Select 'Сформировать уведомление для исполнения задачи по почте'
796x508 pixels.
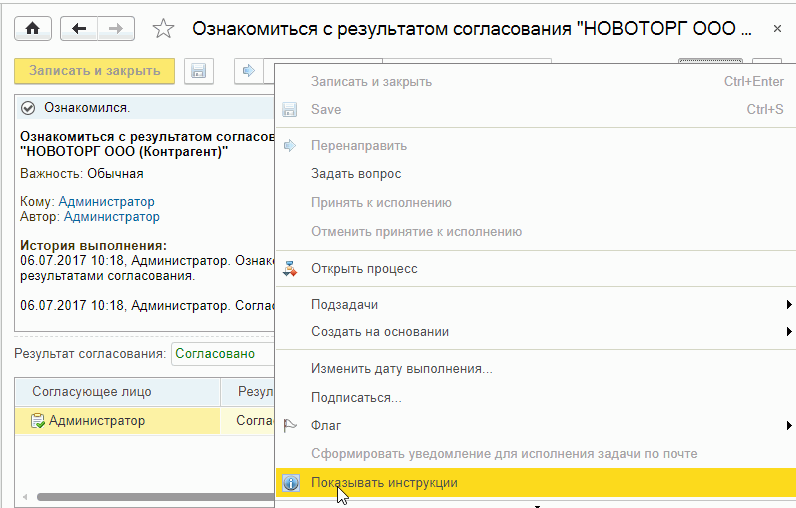(536, 454)
